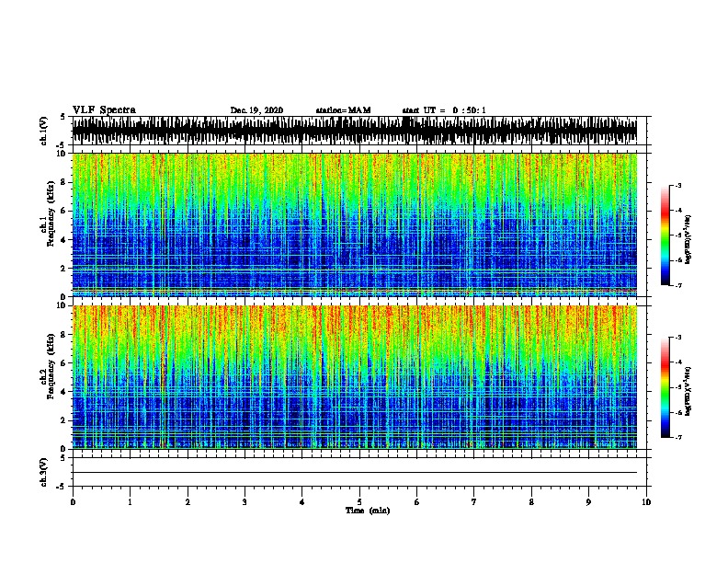
Task: Click the 'station=MAM' label
Action: click(x=343, y=110)
